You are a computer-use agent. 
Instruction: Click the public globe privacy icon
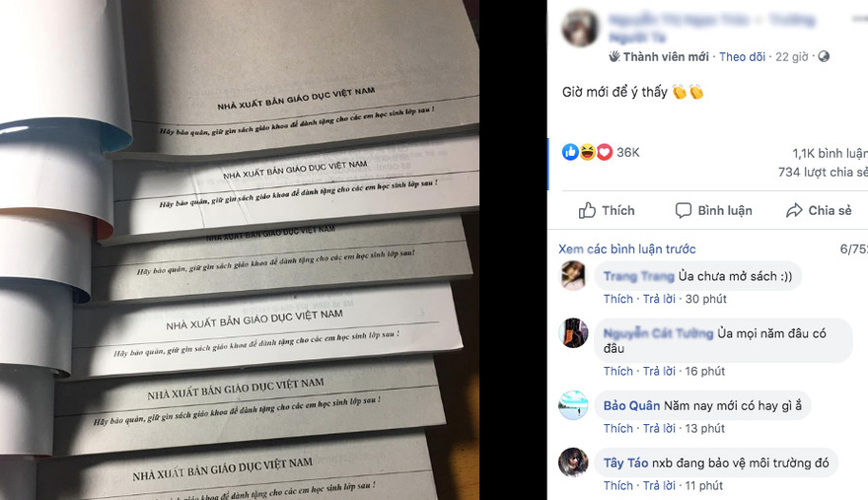coord(824,56)
